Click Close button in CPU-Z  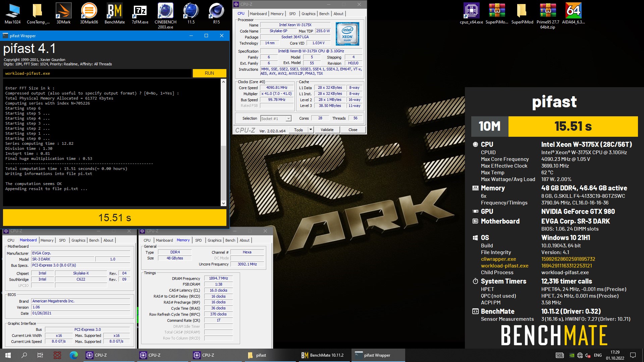tap(353, 130)
